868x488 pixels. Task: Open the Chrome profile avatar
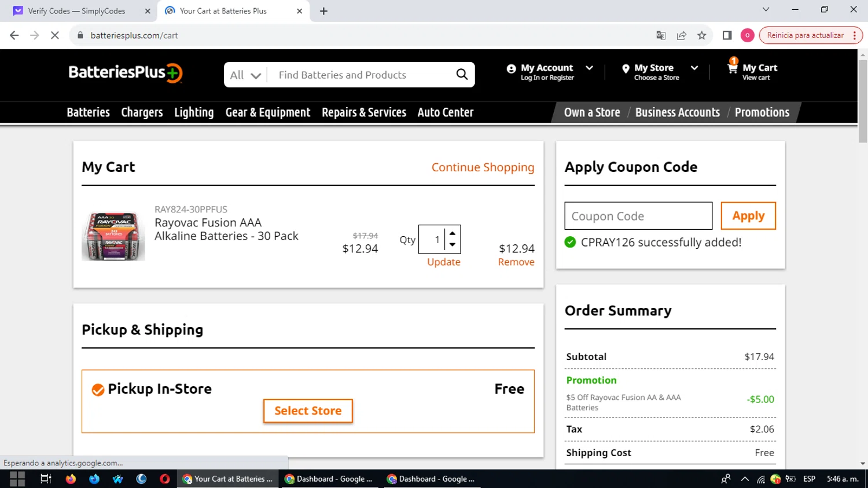pyautogui.click(x=747, y=35)
